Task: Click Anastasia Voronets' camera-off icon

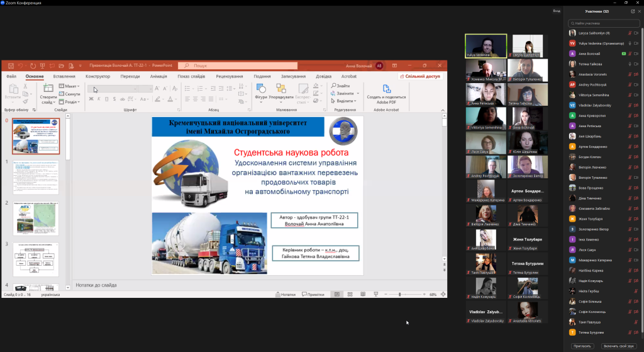Action: pyautogui.click(x=636, y=74)
